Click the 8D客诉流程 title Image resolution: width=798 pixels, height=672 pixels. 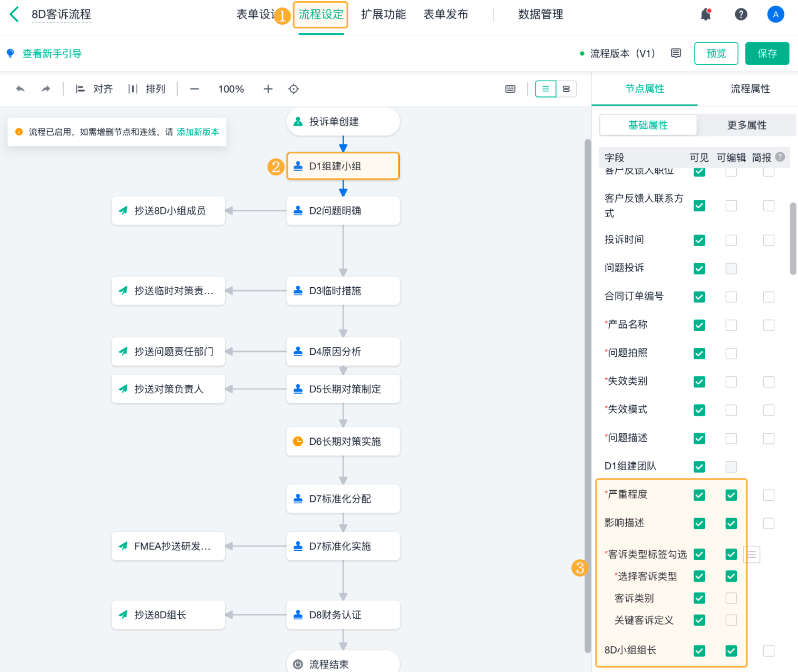[61, 14]
